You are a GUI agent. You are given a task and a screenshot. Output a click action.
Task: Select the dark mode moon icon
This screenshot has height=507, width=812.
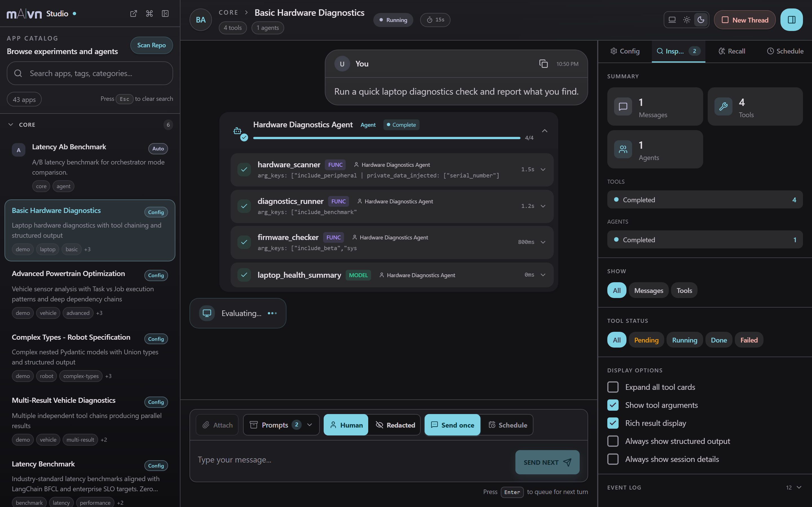[701, 20]
